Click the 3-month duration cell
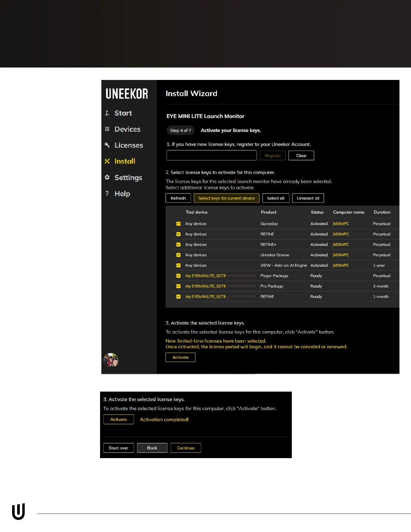This screenshot has width=411, height=532. click(x=381, y=286)
